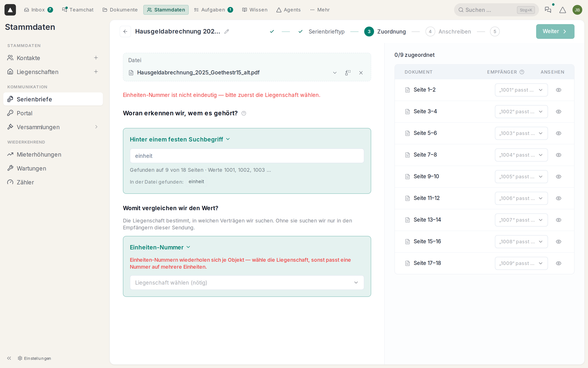Preview document Seite 17–18
This screenshot has width=588, height=368.
[x=559, y=263]
